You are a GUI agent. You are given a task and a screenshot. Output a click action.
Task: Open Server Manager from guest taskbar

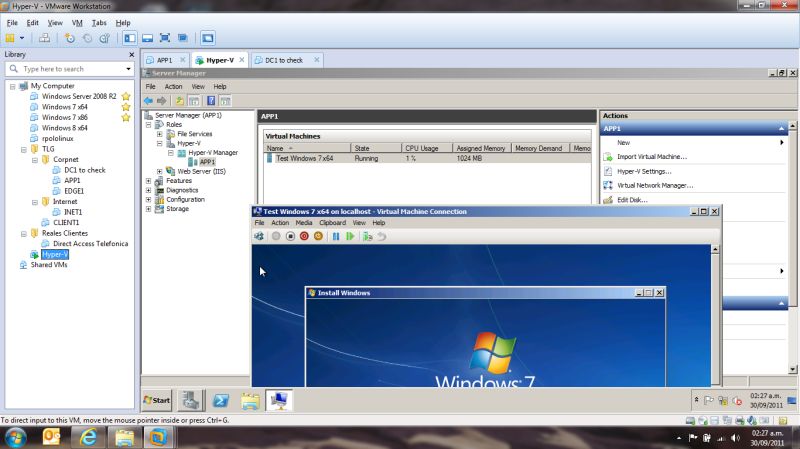tap(191, 401)
